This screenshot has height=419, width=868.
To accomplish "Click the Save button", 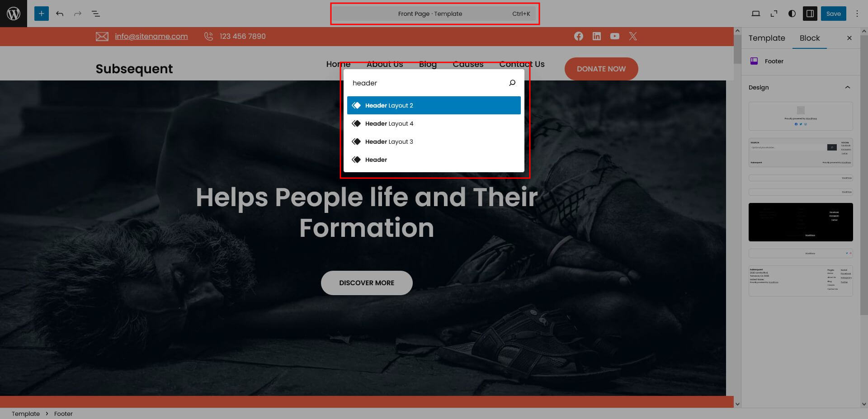I will (833, 14).
